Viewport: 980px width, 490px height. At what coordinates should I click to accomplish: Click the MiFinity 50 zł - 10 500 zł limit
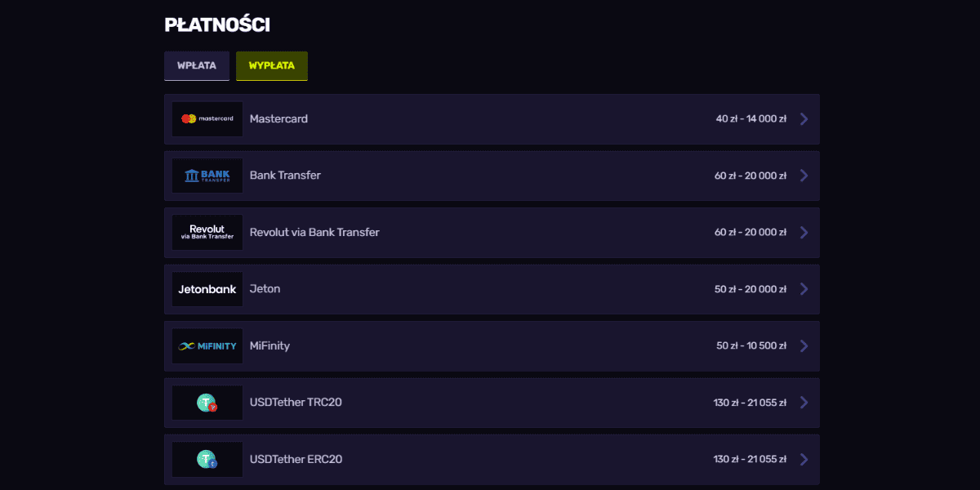[x=751, y=346]
